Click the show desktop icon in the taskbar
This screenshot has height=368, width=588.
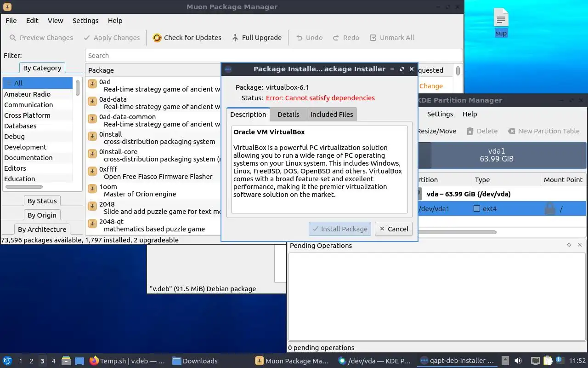click(79, 361)
